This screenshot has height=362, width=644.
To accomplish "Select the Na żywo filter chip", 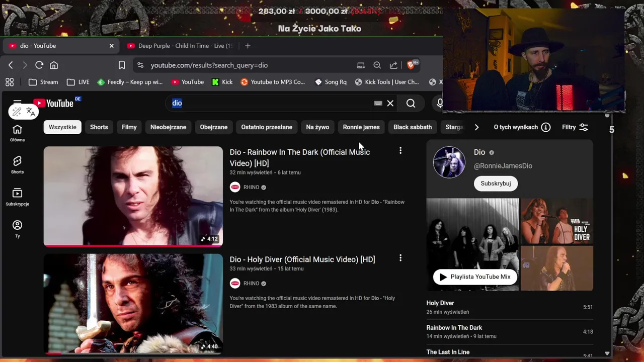I will (x=317, y=127).
